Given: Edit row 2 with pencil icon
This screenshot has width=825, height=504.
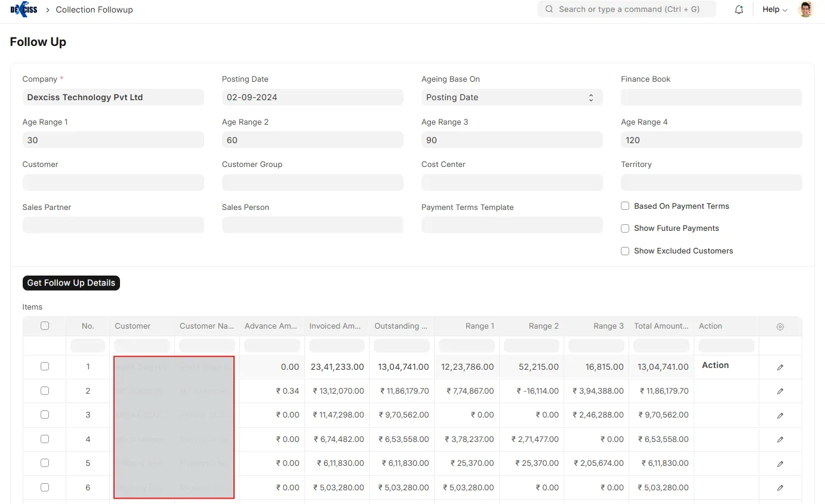Looking at the screenshot, I should tap(780, 391).
